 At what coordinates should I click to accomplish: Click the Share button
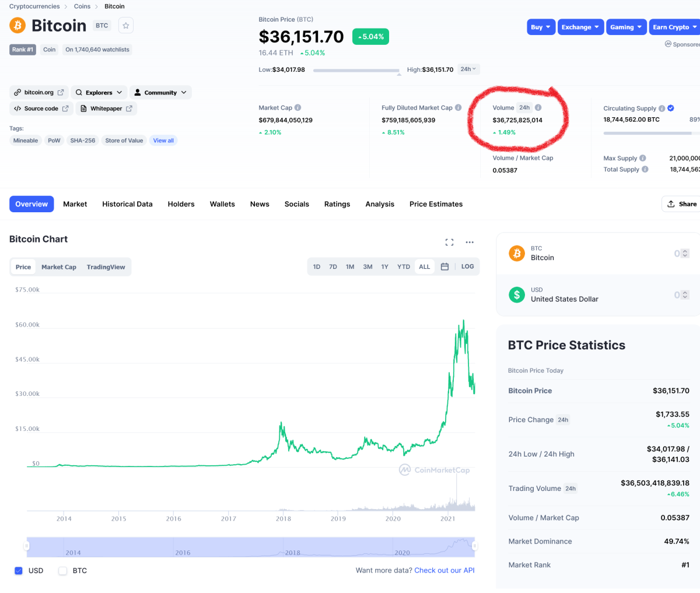681,204
